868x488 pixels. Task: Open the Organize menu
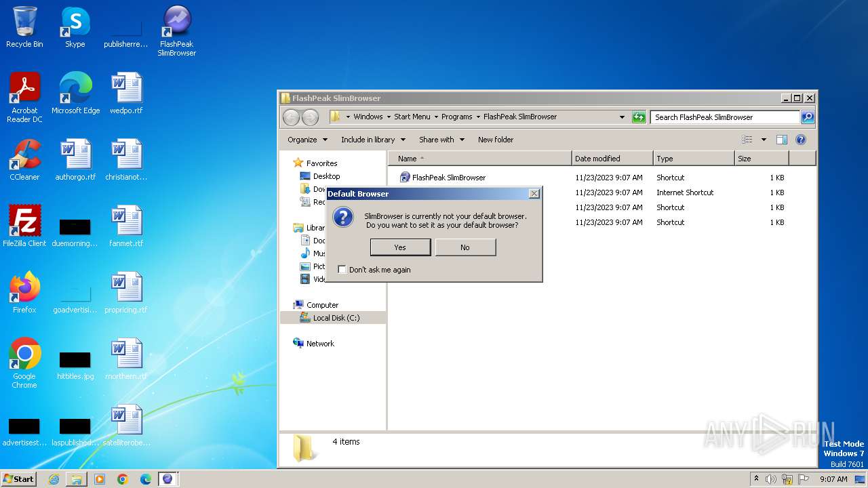tap(307, 140)
